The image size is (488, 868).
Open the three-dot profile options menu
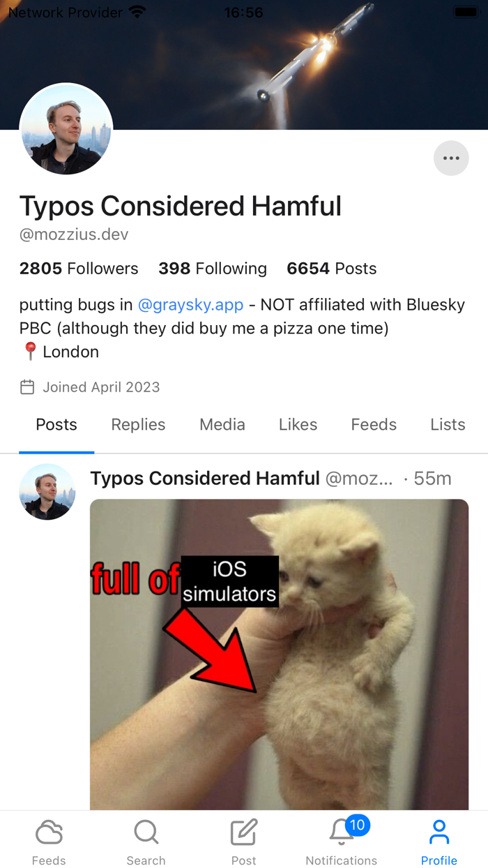point(451,158)
